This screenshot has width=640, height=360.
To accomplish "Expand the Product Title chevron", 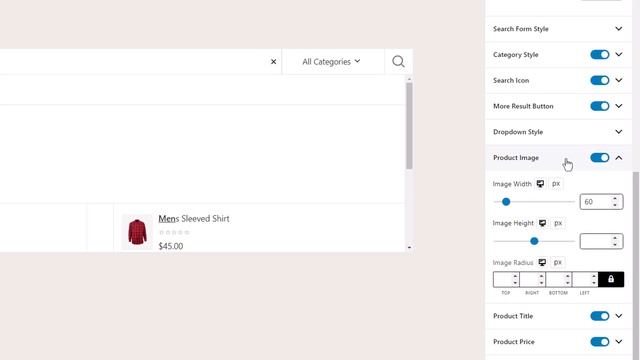I will tap(619, 316).
